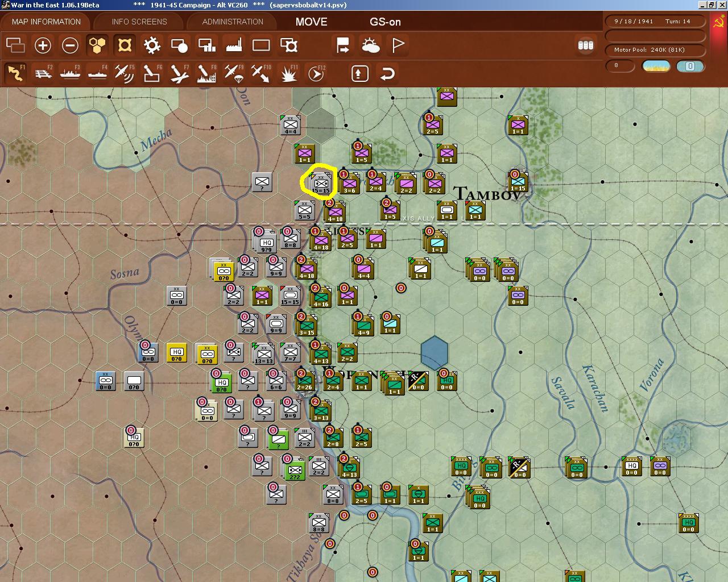
Task: Select the 9?9 HQ counter
Action: pyautogui.click(x=266, y=242)
